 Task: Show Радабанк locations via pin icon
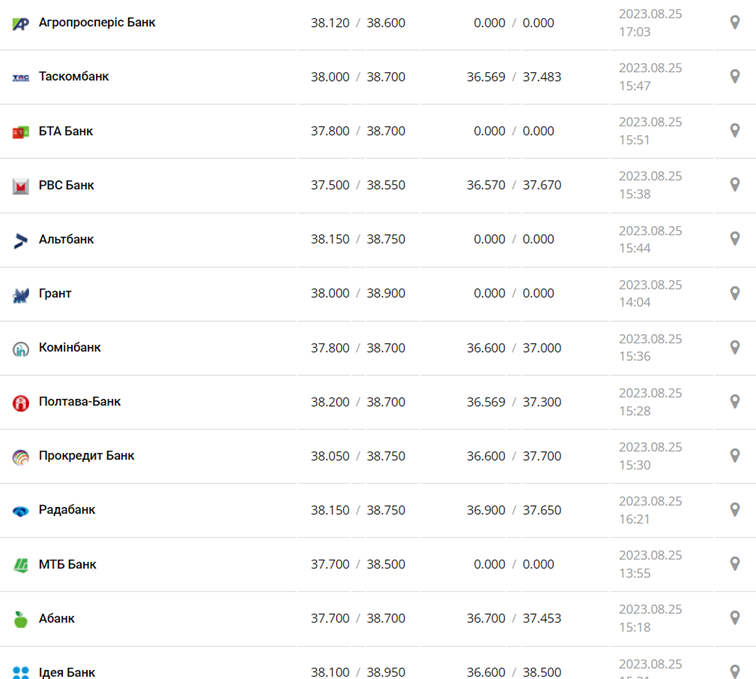pyautogui.click(x=735, y=510)
